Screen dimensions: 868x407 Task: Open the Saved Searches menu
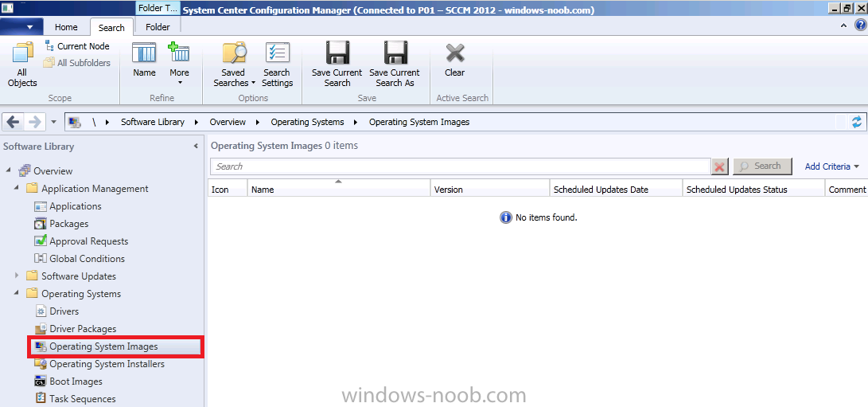[x=235, y=64]
